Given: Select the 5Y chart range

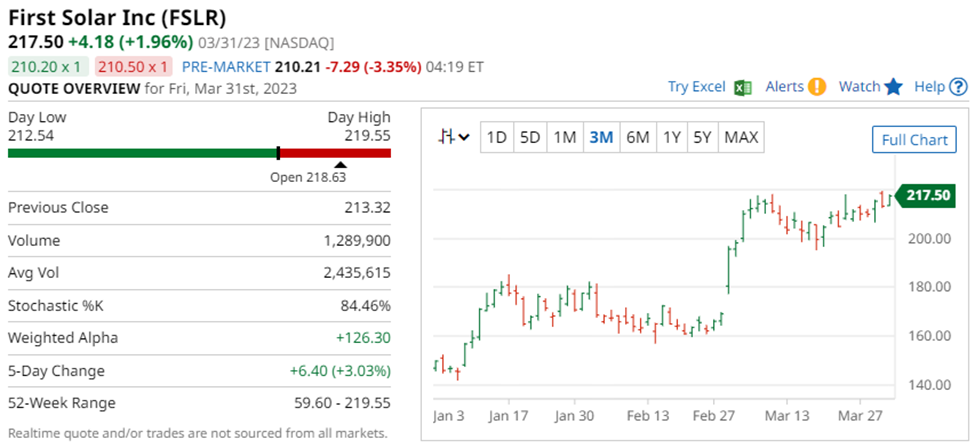Looking at the screenshot, I should pos(702,137).
